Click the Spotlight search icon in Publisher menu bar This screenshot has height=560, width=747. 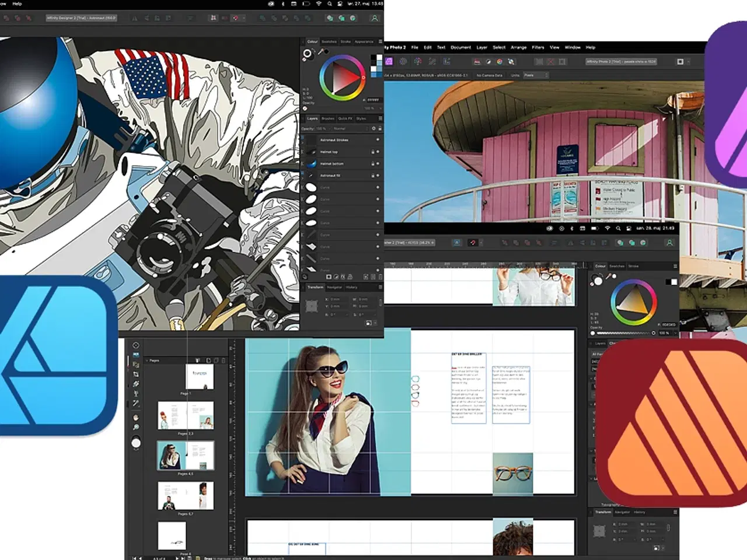(618, 229)
